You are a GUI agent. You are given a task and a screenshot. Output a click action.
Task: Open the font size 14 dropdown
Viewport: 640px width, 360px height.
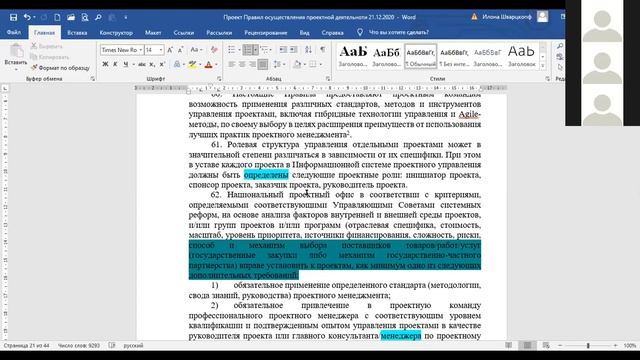(161, 50)
